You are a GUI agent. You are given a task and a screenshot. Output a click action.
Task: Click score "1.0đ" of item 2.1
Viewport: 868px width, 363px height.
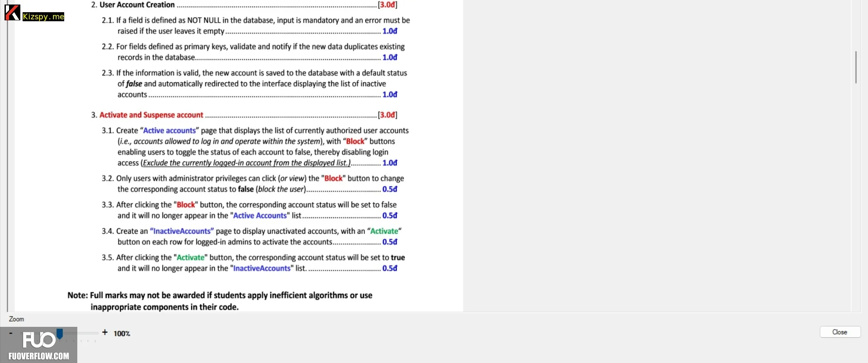(390, 31)
